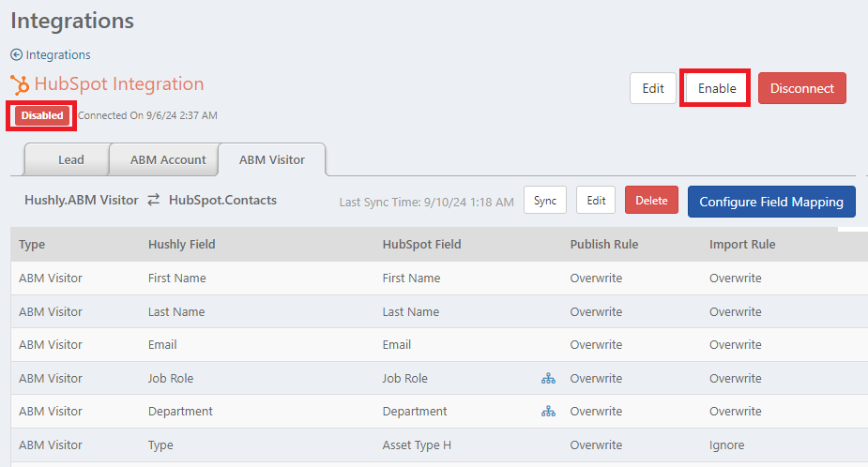Click the Edit button next to Enable
Viewport: 868px width, 467px height.
(653, 88)
